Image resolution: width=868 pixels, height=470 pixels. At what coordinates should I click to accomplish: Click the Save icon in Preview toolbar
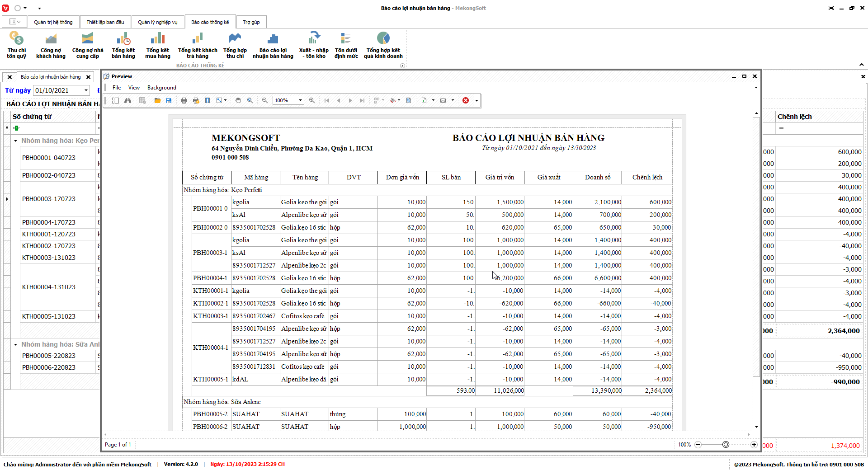tap(169, 100)
